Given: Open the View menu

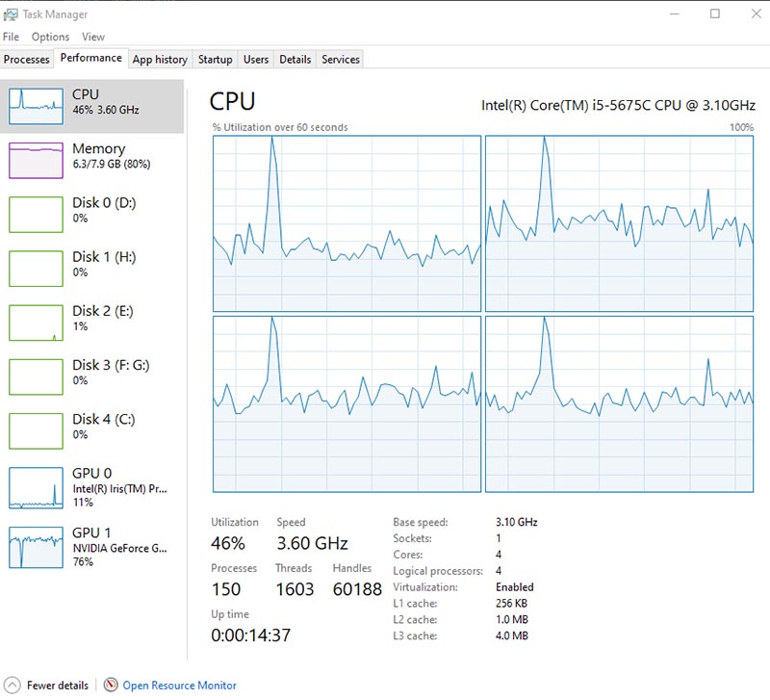Looking at the screenshot, I should 92,37.
